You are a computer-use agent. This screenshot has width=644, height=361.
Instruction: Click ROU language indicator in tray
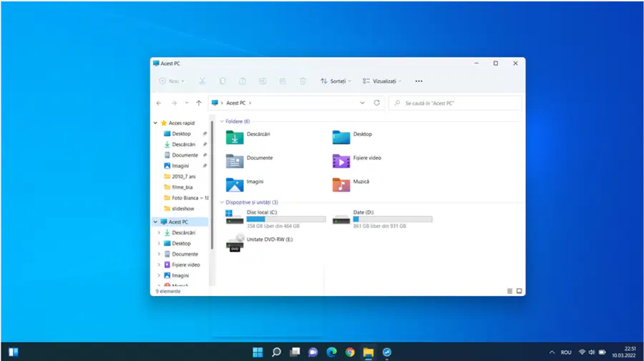[566, 352]
